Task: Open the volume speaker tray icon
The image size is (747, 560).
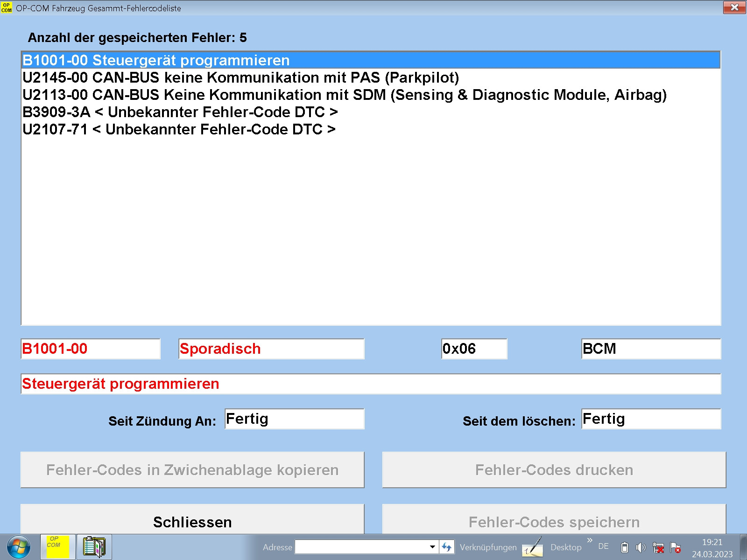Action: pyautogui.click(x=641, y=547)
